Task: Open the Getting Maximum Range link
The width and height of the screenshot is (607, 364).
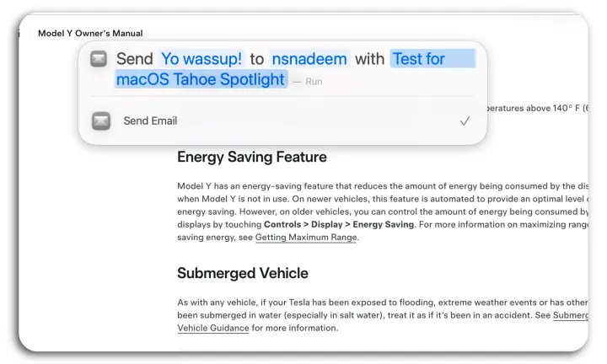Action: click(x=306, y=237)
